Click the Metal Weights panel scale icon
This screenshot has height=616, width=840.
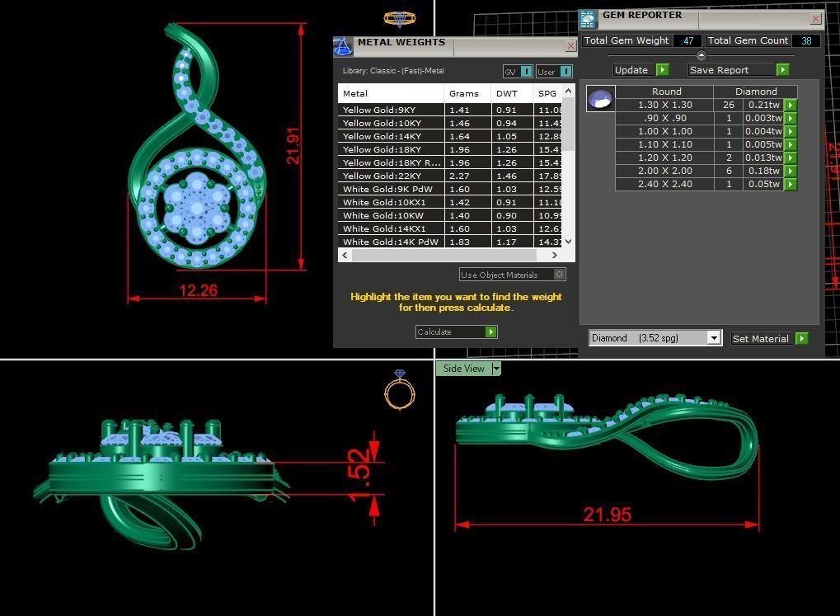coord(344,46)
